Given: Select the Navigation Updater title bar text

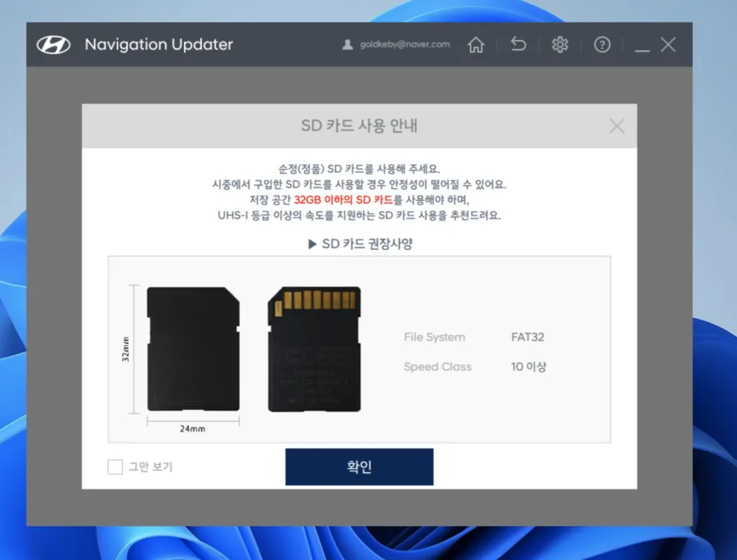Looking at the screenshot, I should (x=158, y=44).
